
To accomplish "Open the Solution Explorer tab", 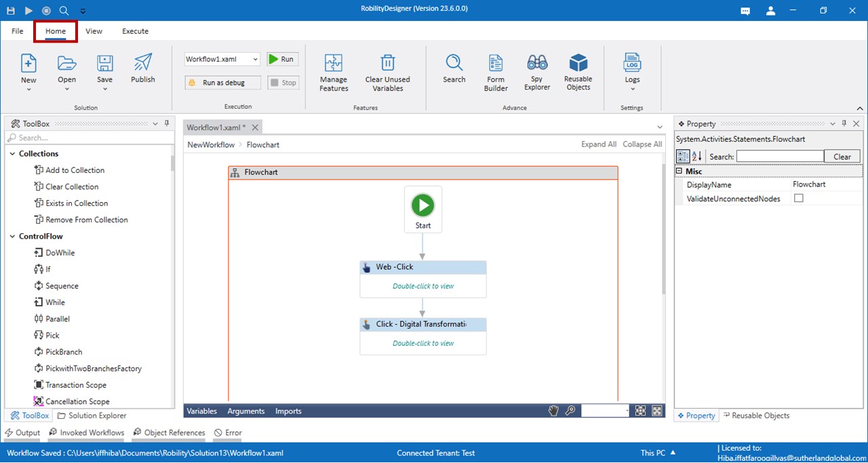I will 92,416.
